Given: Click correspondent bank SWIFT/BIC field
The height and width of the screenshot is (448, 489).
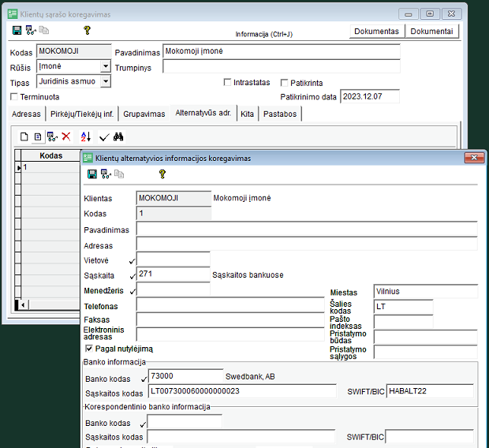Looking at the screenshot, I should pos(429,437).
